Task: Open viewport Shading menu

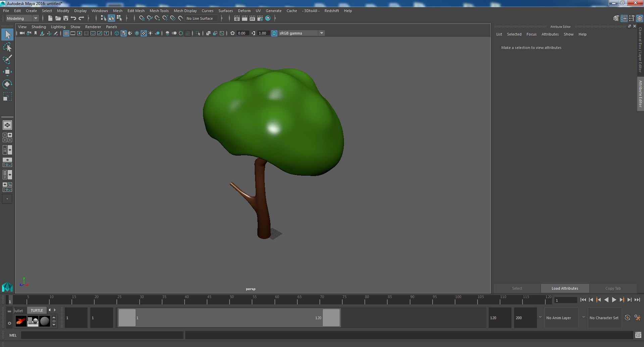Action: pyautogui.click(x=39, y=27)
